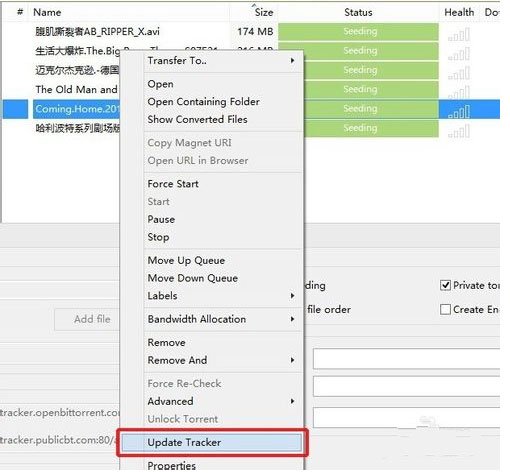
Task: Click health bars icon of AB_RIPPER_X.avi torrent
Action: click(x=459, y=35)
